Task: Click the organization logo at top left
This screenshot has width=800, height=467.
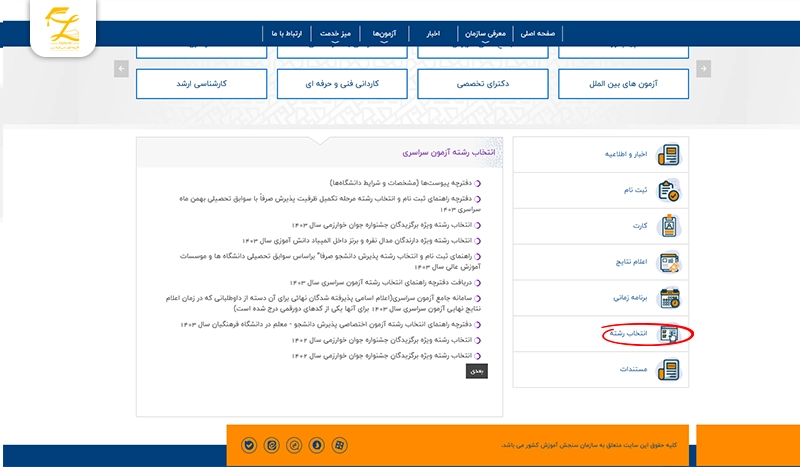Action: tap(63, 28)
